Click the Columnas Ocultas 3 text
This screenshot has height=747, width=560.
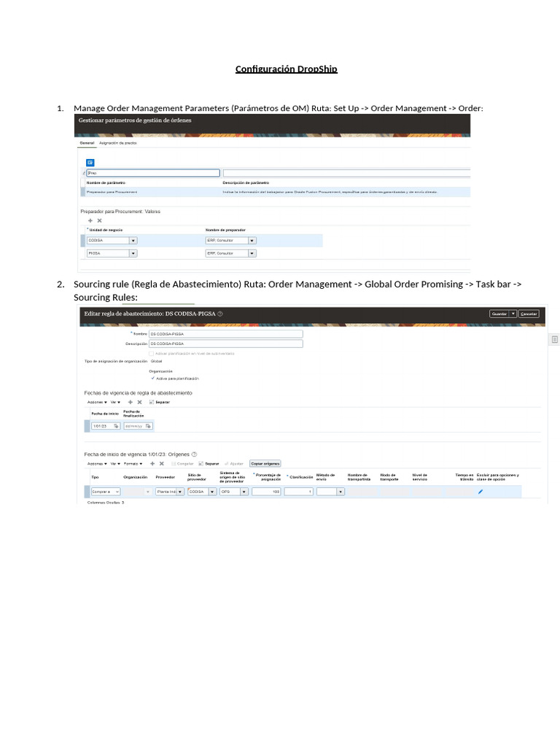pyautogui.click(x=105, y=503)
